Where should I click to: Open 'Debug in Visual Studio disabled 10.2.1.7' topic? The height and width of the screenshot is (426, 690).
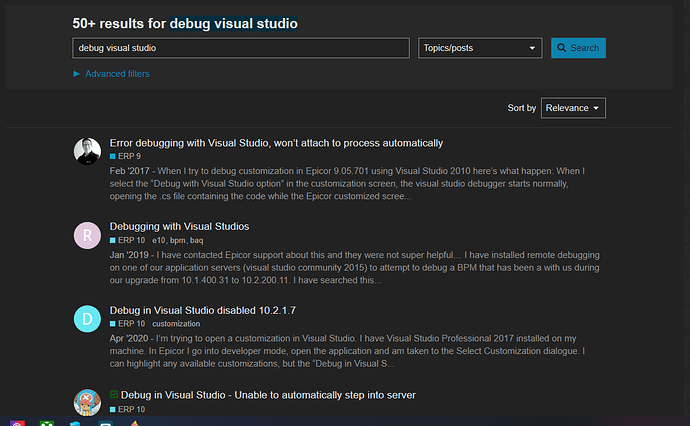[202, 310]
